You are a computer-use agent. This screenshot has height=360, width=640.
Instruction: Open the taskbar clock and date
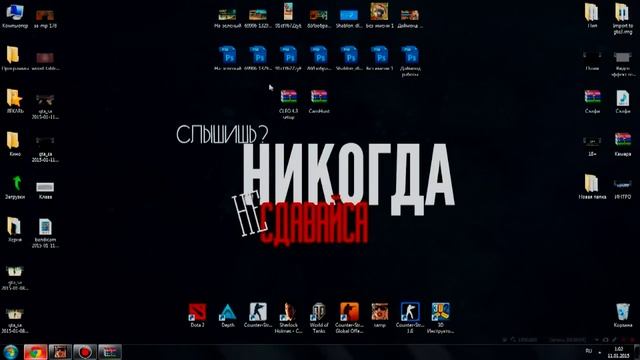[x=619, y=352]
